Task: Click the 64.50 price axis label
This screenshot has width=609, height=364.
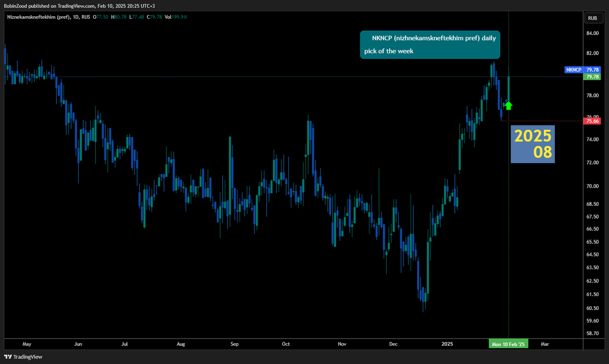Action: tap(592, 255)
